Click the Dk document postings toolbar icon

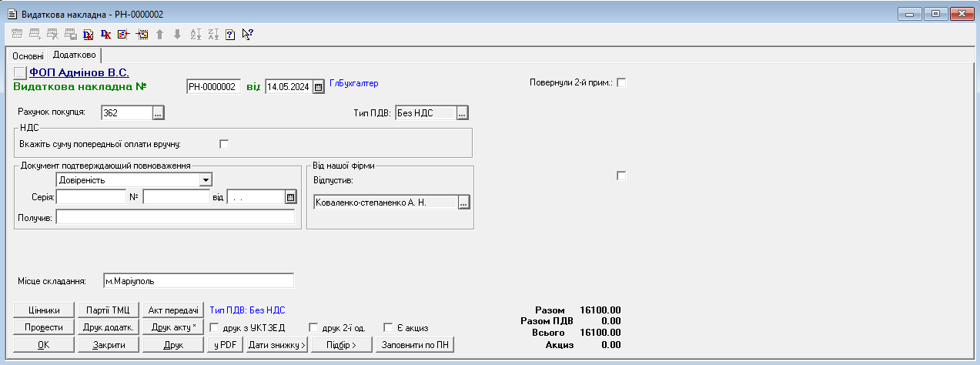pos(88,35)
